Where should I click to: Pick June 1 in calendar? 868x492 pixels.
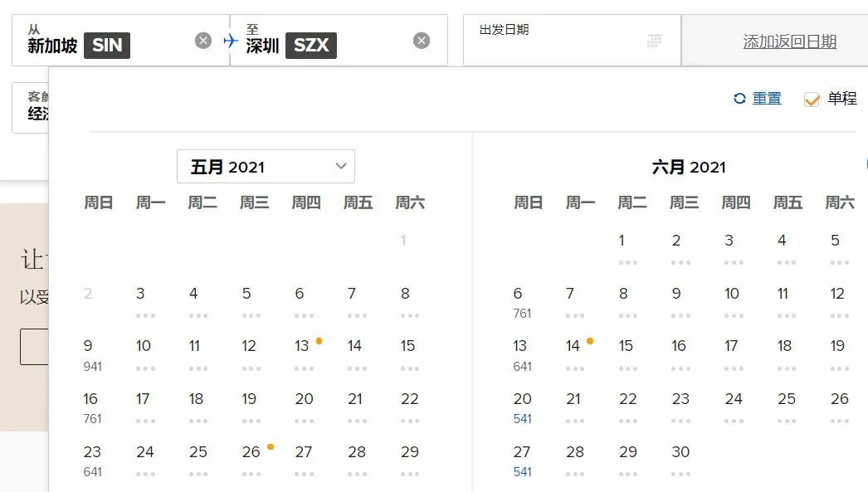click(627, 249)
